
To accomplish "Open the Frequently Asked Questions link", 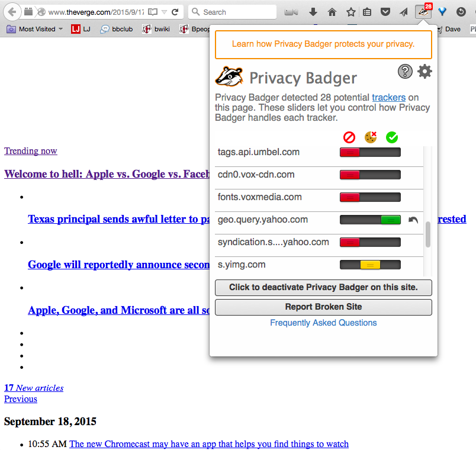I will coord(323,323).
